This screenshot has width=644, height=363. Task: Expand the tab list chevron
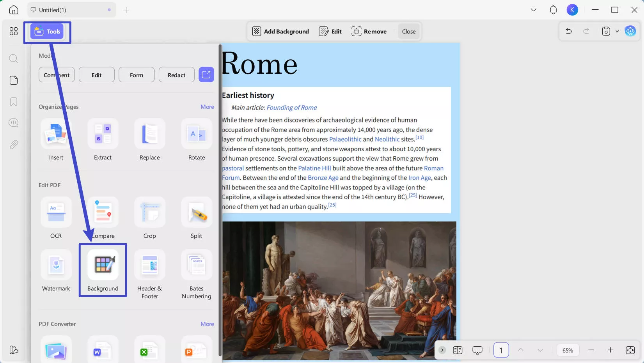534,10
